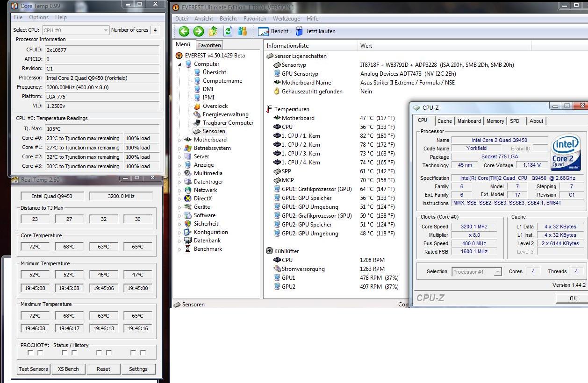Click the Datenbank icon in EVEREST tree
Screen dimensions: 588x383
pos(188,241)
